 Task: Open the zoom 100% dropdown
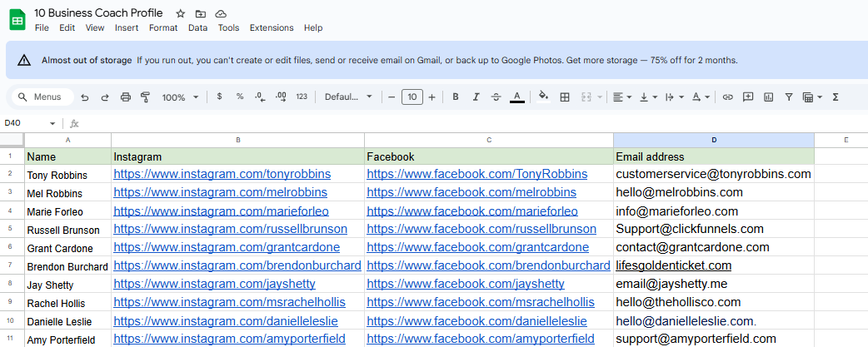point(180,97)
